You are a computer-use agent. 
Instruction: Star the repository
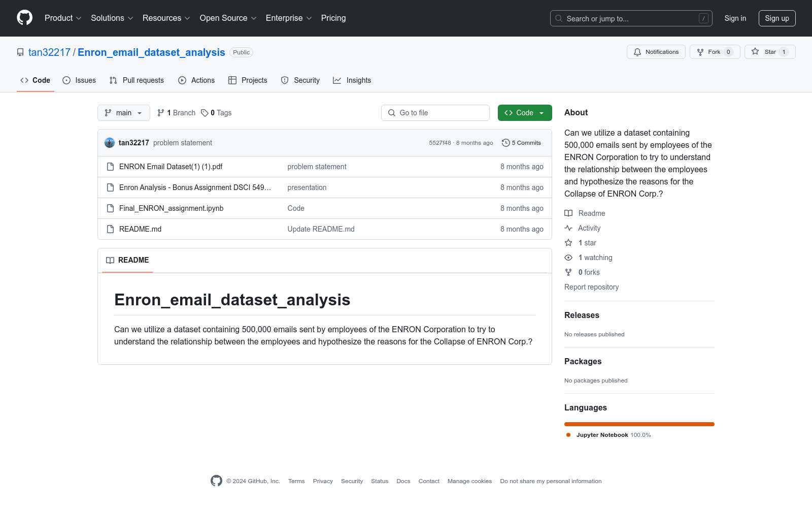[x=770, y=52]
